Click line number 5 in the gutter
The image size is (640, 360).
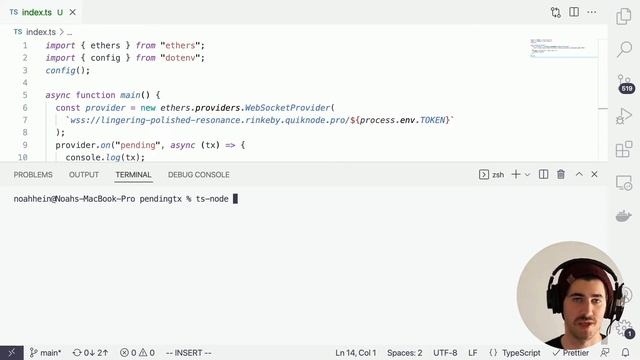25,95
